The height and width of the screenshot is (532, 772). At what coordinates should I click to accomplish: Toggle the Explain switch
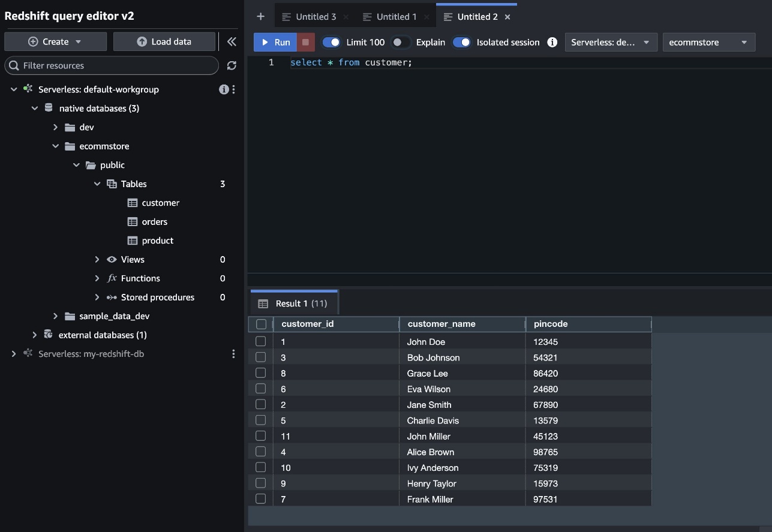pyautogui.click(x=400, y=42)
